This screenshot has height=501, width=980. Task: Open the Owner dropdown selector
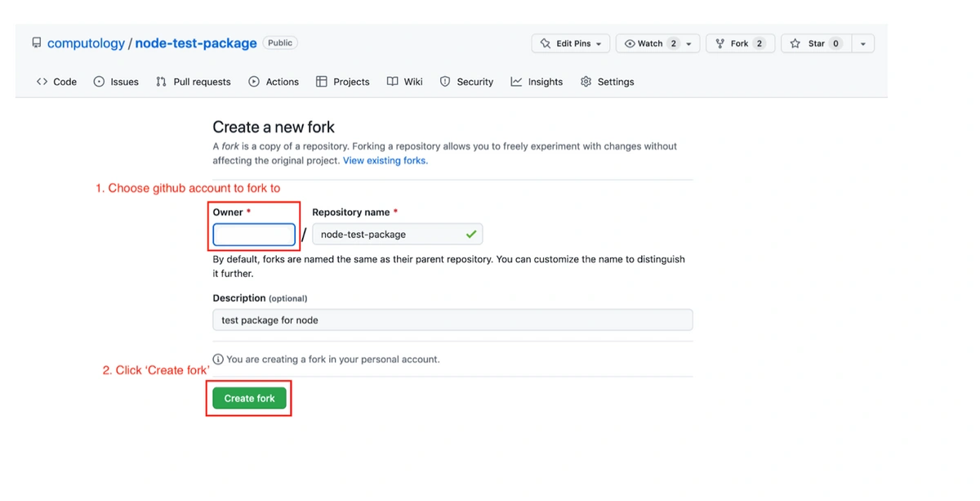[x=254, y=235]
